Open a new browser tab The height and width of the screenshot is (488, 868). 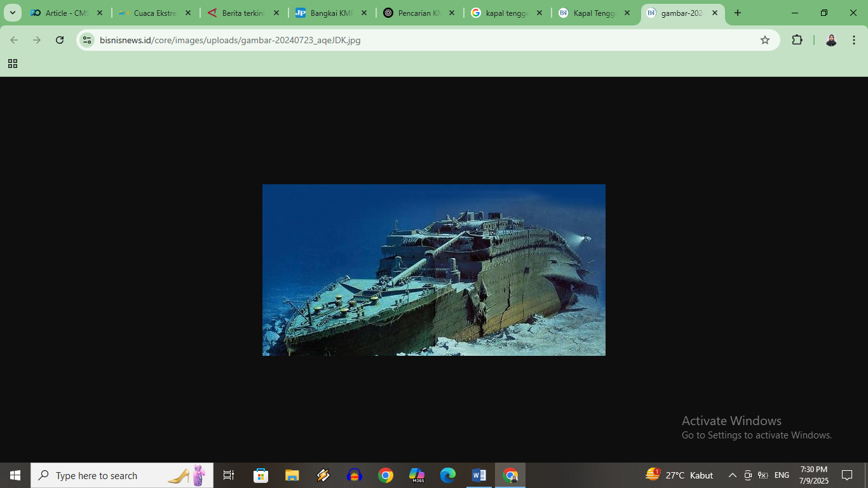[738, 13]
